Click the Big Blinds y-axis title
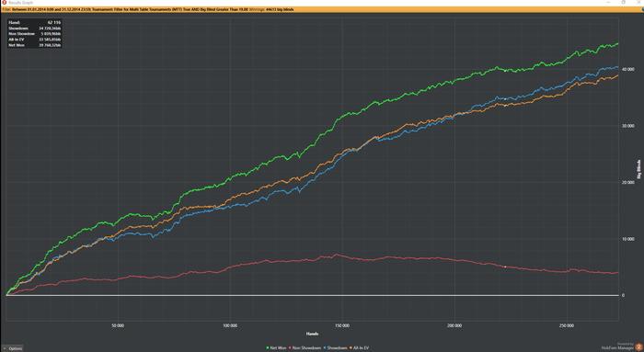The width and height of the screenshot is (644, 352). coord(638,169)
